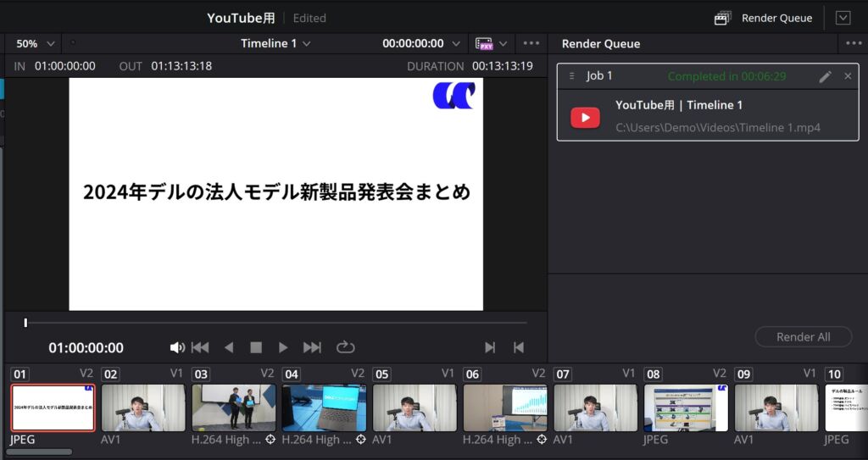Select clip 07 AV1 thumbnail
868x460 pixels.
pos(596,408)
